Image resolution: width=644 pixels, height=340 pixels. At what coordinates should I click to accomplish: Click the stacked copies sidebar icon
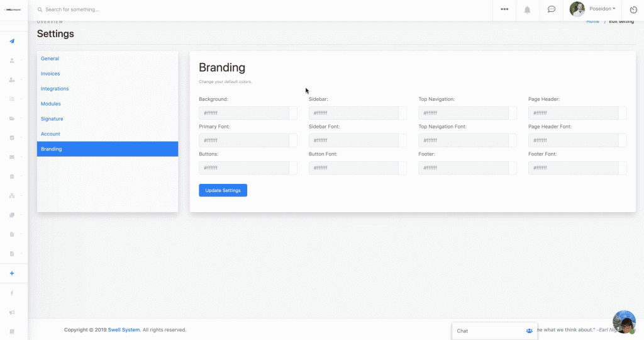click(x=12, y=215)
